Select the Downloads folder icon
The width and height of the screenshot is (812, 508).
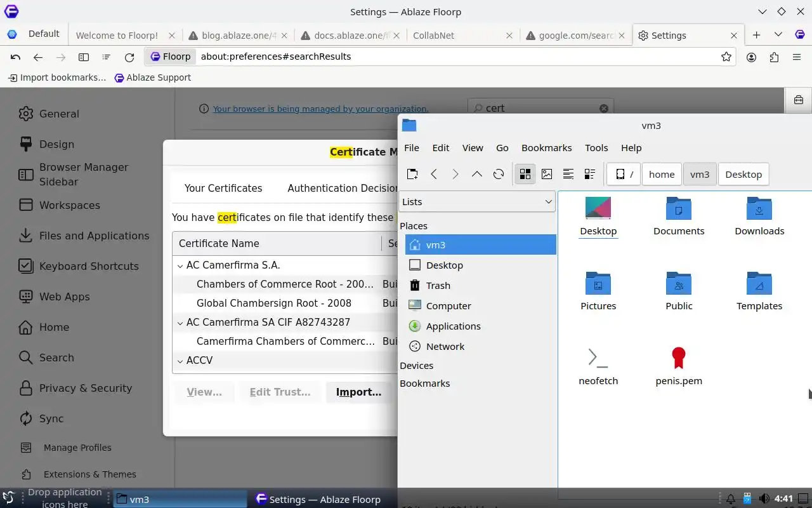coord(759,216)
